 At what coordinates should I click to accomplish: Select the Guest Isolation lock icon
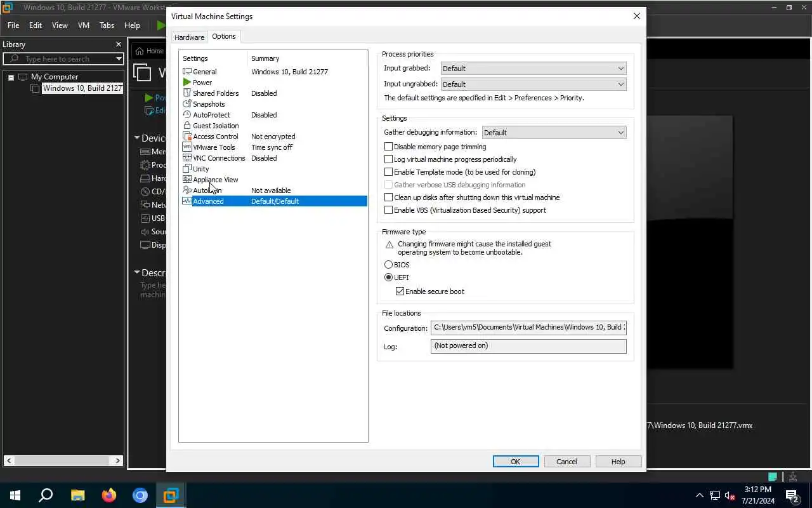(x=187, y=126)
